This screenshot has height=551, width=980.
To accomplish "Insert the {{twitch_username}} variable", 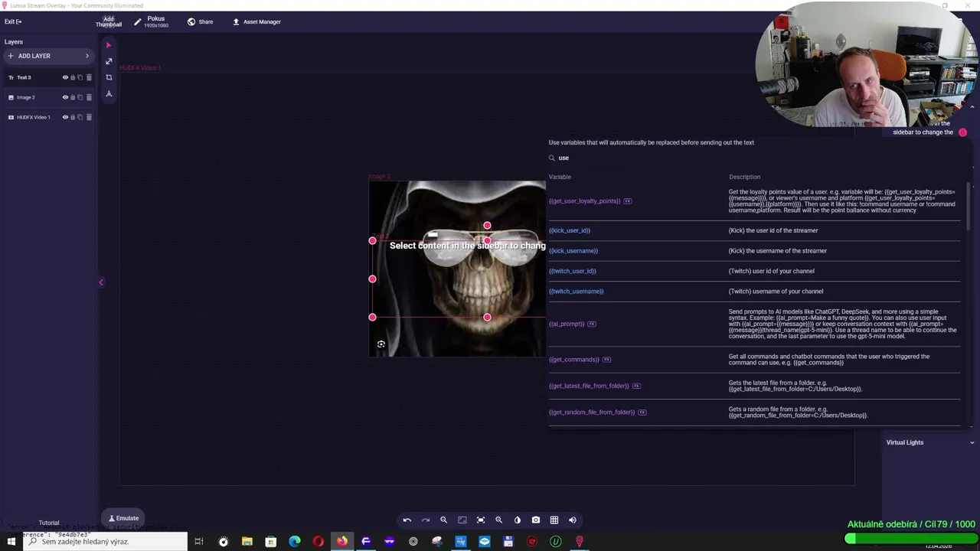I will tap(577, 292).
